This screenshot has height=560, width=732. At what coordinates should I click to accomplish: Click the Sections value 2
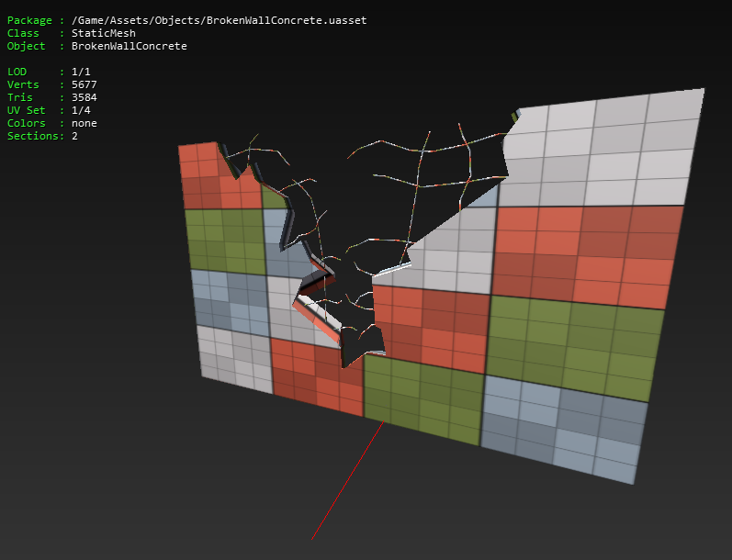[74, 136]
